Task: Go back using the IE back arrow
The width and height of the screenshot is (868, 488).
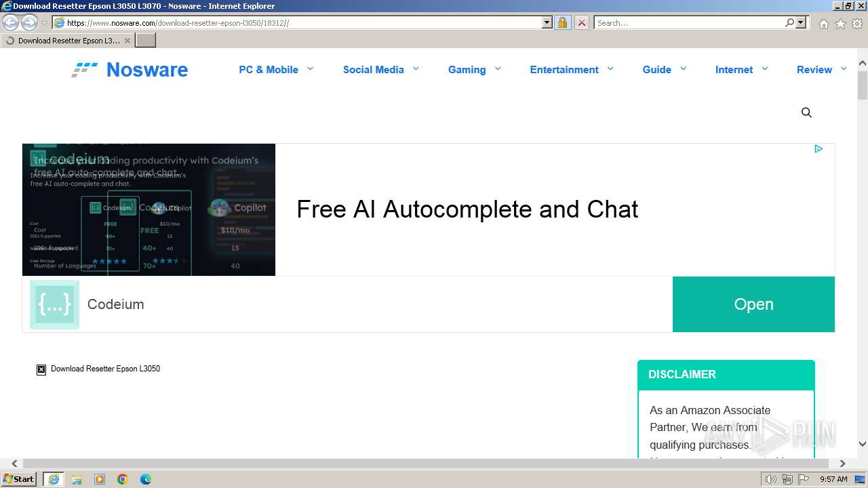Action: point(10,22)
